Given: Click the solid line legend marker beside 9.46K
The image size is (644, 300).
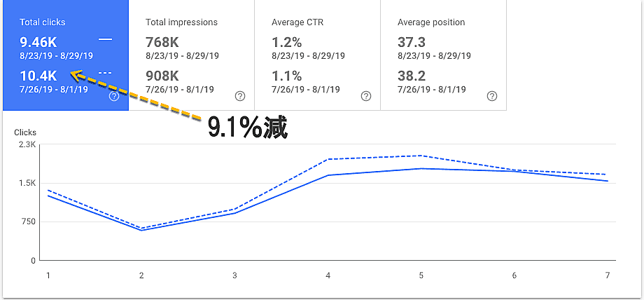Looking at the screenshot, I should click(x=105, y=39).
